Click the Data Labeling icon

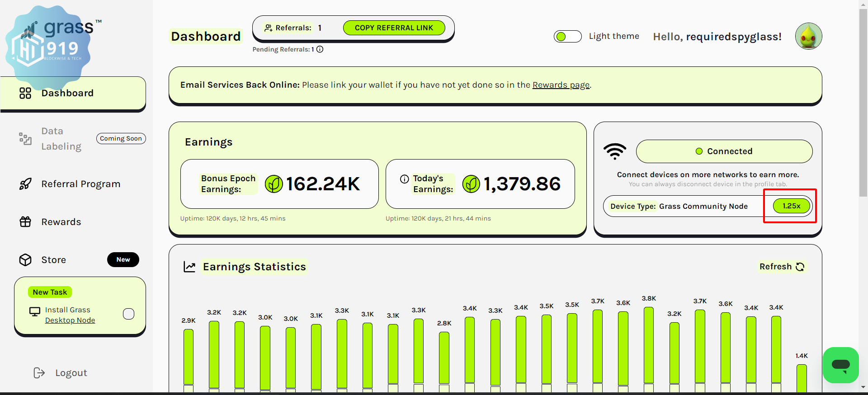25,139
